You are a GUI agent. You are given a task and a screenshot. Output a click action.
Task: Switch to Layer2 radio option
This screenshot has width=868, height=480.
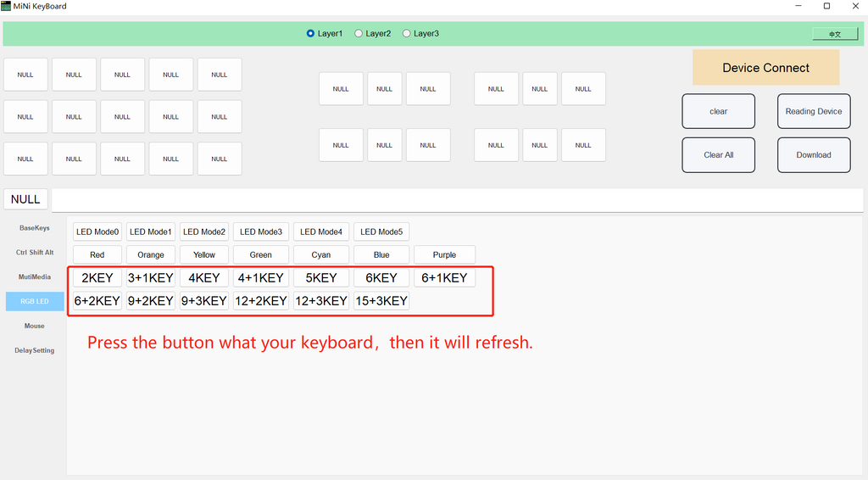[359, 34]
